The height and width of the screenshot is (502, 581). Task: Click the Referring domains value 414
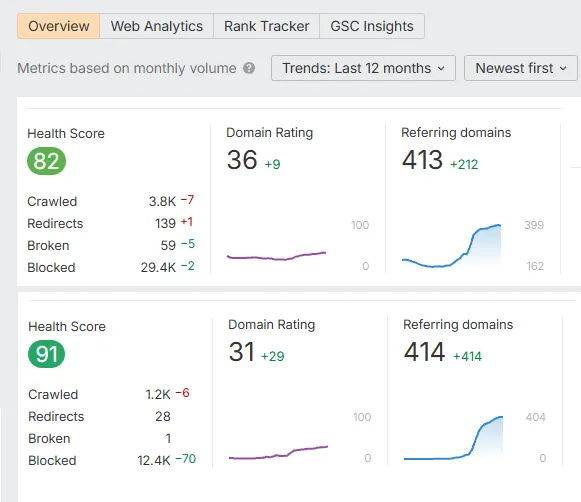pos(424,352)
